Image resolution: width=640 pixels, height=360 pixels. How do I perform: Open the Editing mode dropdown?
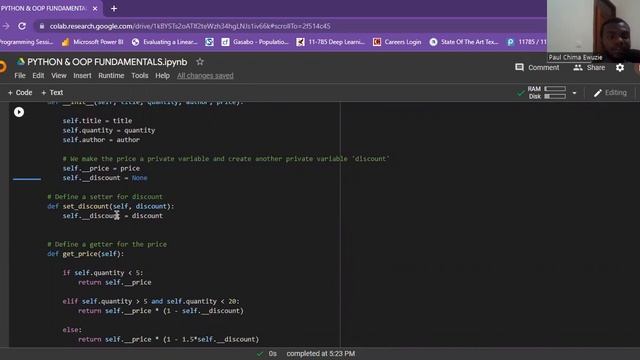tap(610, 93)
